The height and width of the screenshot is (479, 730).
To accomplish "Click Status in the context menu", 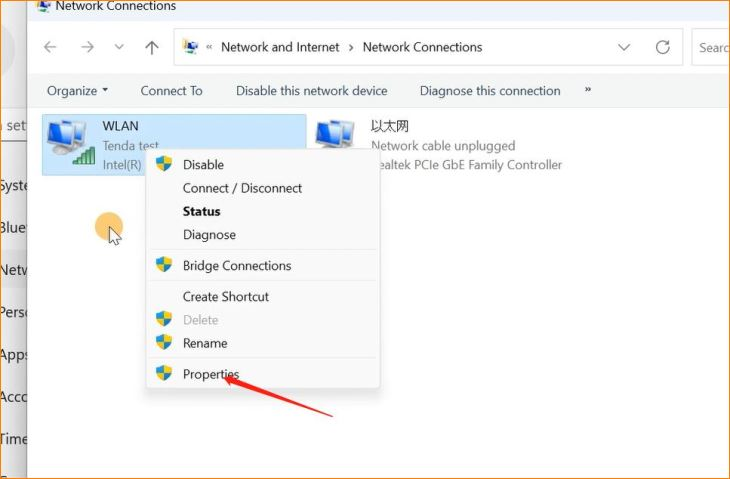I will 201,211.
